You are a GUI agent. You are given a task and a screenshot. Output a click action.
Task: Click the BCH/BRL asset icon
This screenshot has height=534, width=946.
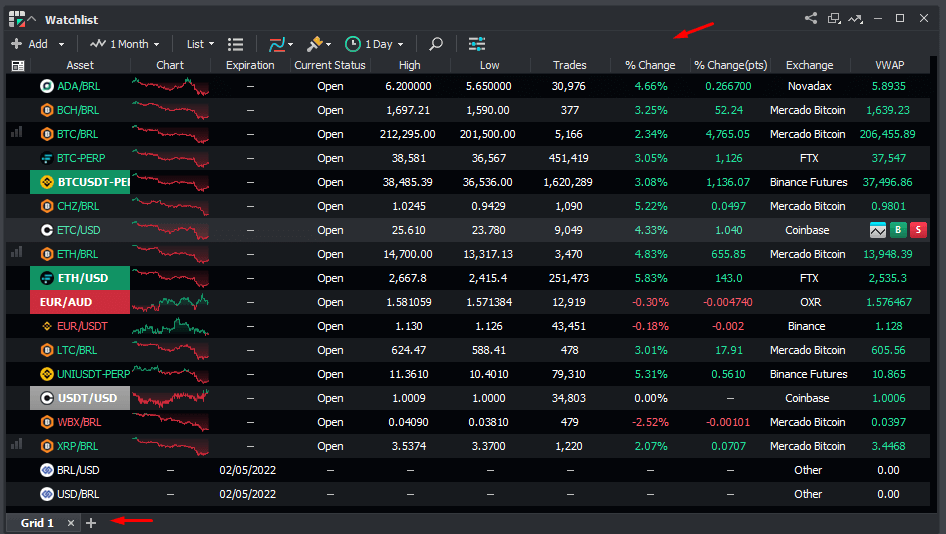[46, 110]
